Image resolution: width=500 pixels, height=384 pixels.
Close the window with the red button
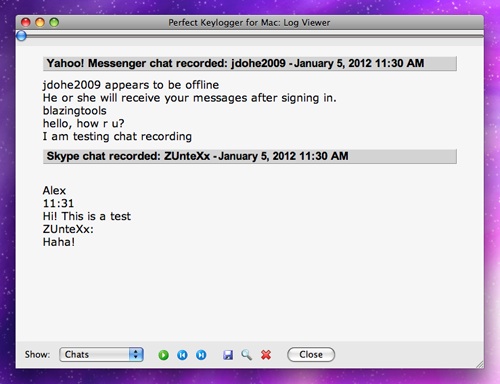(26, 22)
